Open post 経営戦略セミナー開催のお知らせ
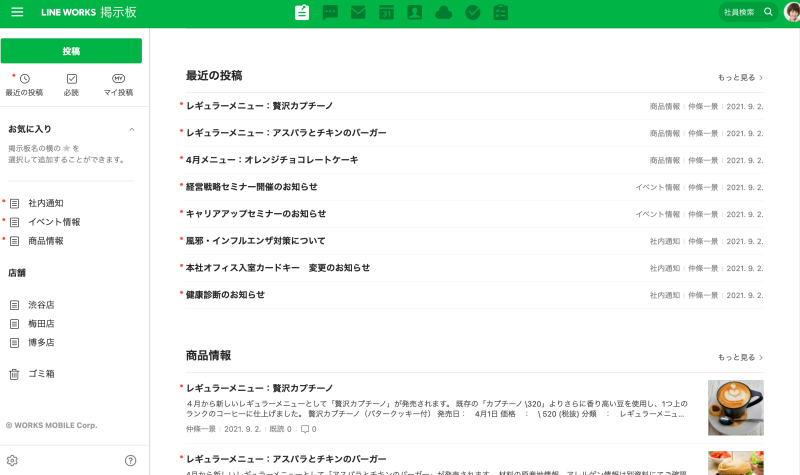The width and height of the screenshot is (800, 475). (251, 187)
